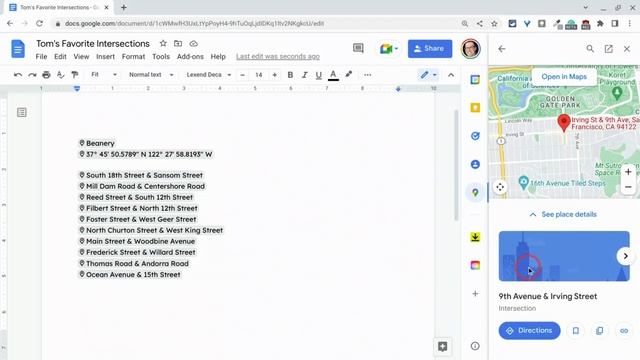Click the Docs home icon
The image size is (640, 360).
coord(18,49)
